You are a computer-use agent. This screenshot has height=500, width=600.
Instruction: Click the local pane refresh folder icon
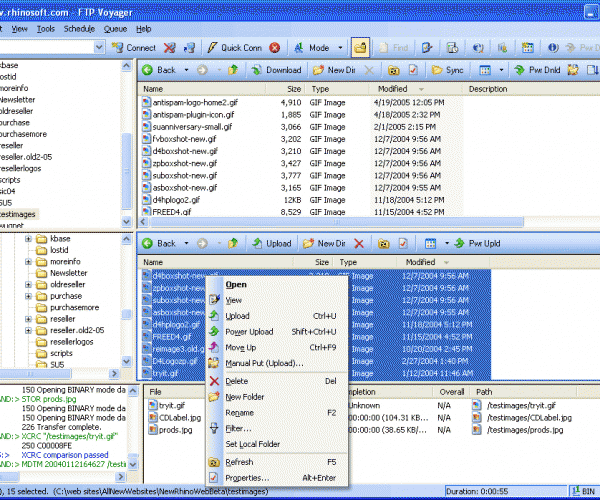(383, 243)
